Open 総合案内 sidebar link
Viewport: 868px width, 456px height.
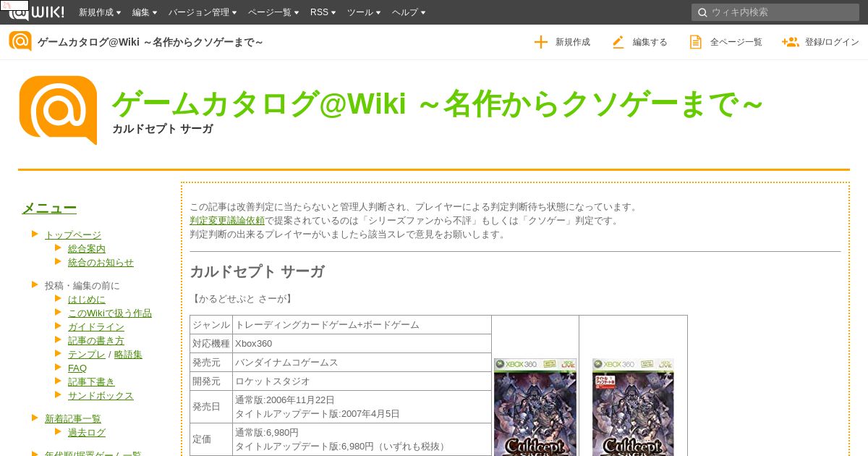(87, 248)
